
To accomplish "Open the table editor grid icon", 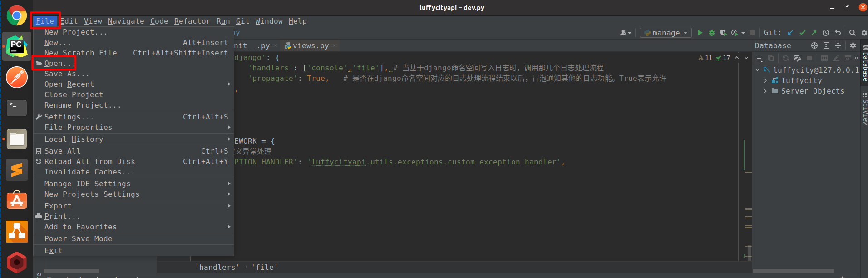I will pos(824,58).
